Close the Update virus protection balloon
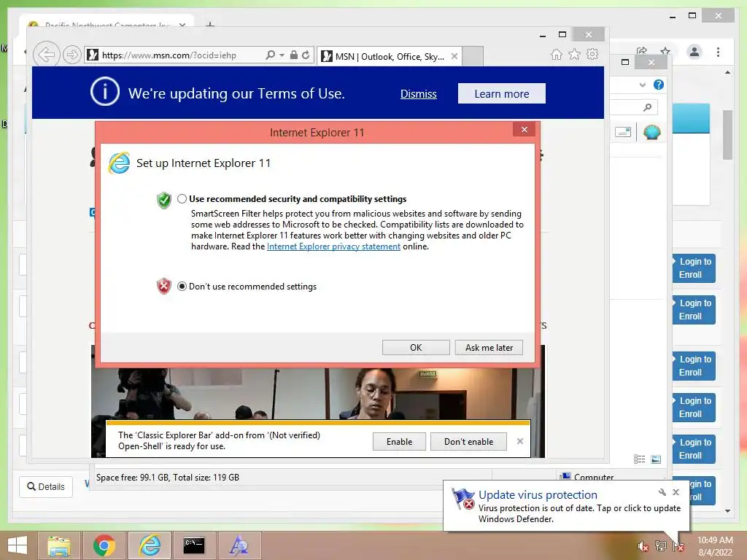The height and width of the screenshot is (560, 747). click(676, 492)
